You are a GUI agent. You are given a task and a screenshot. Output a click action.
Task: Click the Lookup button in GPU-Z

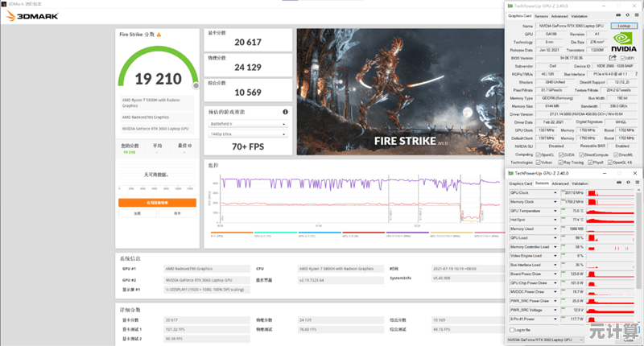pyautogui.click(x=623, y=25)
